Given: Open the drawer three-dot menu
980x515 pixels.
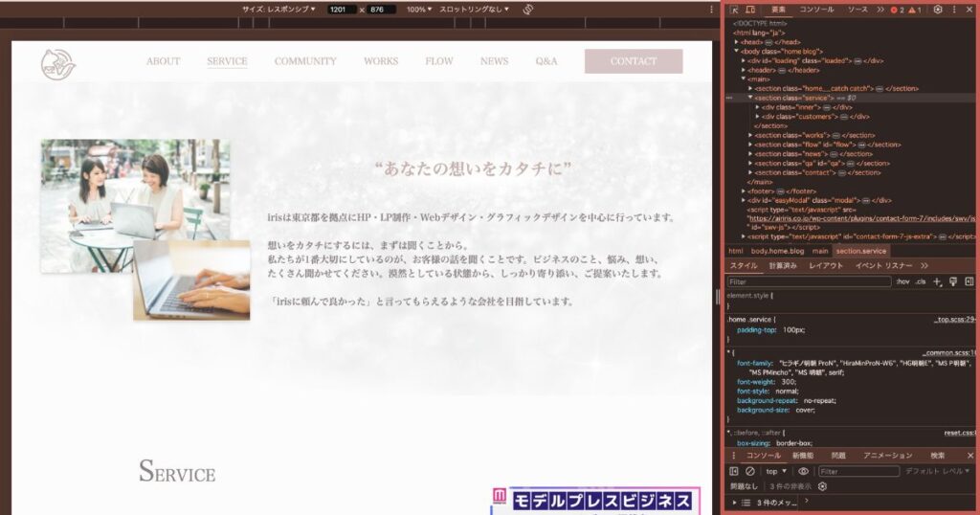Looking at the screenshot, I should 734,456.
